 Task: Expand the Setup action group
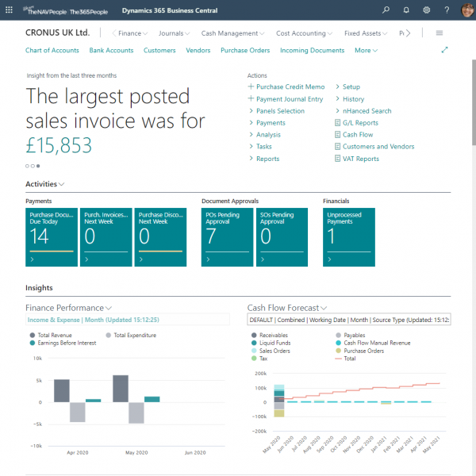[348, 86]
